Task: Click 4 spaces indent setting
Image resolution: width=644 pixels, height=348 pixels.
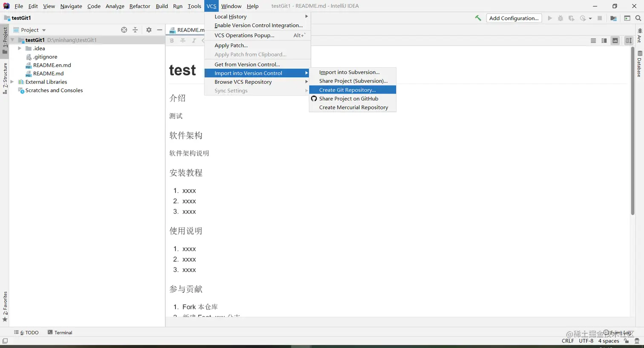Action: (x=609, y=341)
